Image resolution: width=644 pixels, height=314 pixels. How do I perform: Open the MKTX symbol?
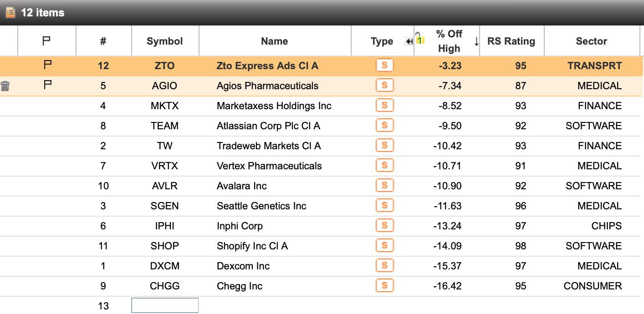coord(164,106)
